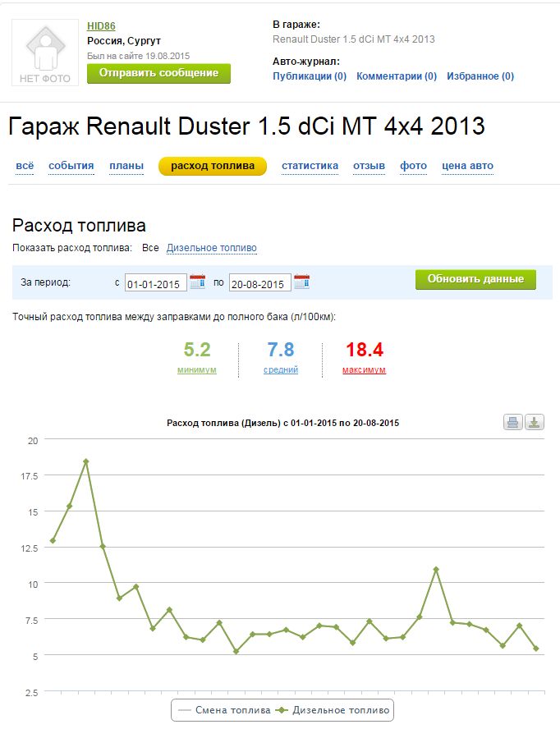The height and width of the screenshot is (729, 560).
Task: Switch to the 'планы' tab
Action: (x=126, y=166)
